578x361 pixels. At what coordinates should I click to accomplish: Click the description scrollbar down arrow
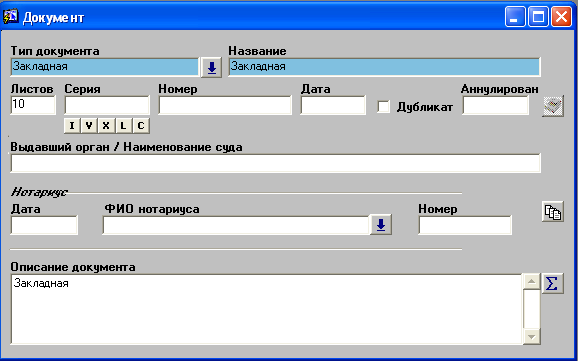532,336
